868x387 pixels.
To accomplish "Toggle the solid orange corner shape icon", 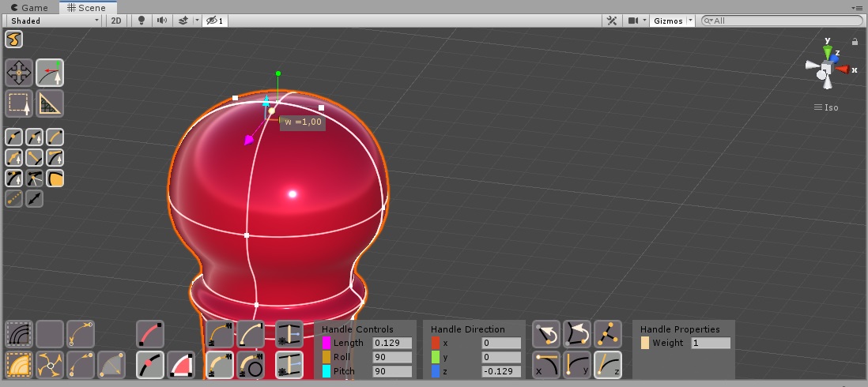I will pyautogui.click(x=55, y=178).
